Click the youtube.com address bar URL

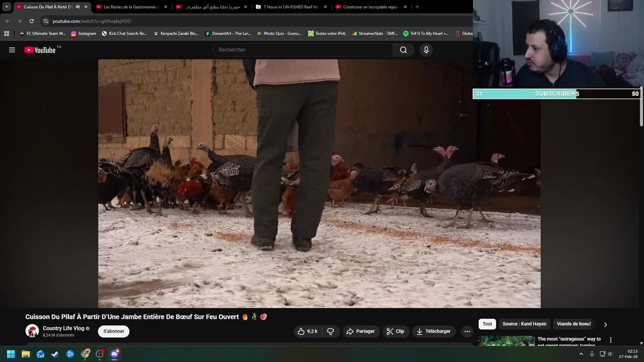tap(92, 21)
